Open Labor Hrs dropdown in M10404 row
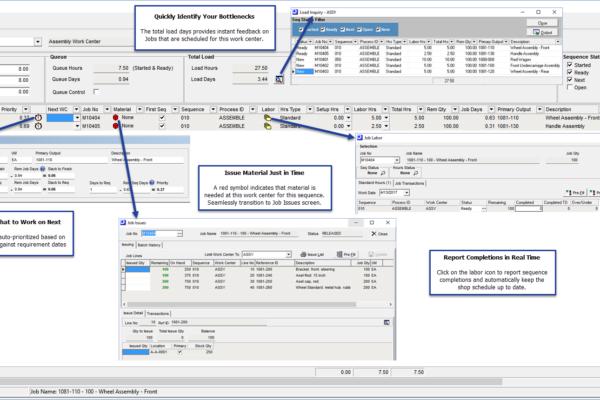 click(x=386, y=118)
